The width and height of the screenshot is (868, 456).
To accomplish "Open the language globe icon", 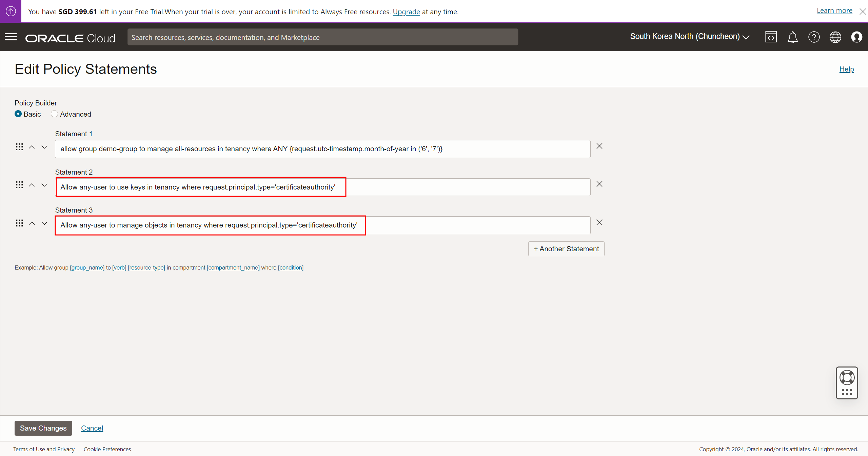I will 835,37.
